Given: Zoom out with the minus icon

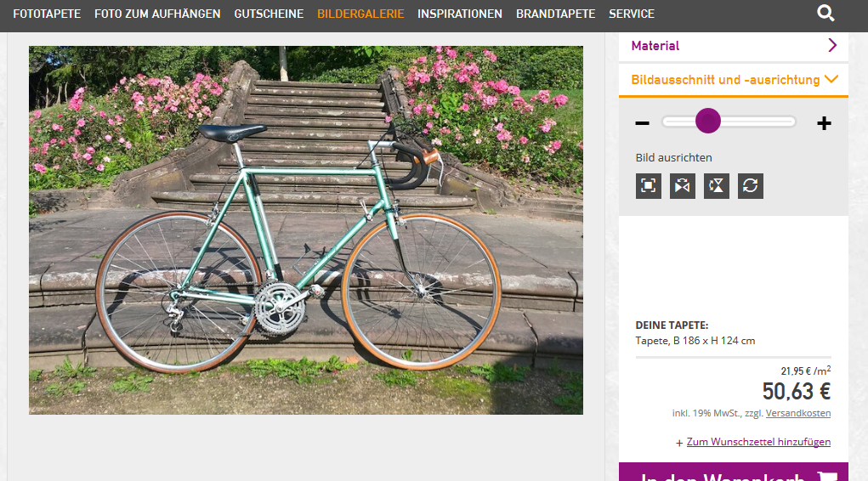Looking at the screenshot, I should [642, 123].
